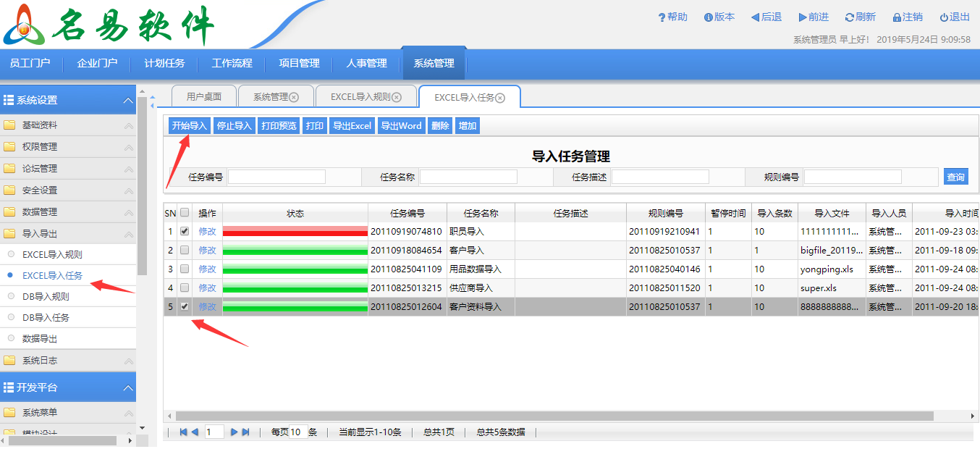The width and height of the screenshot is (980, 449).
Task: Jump to last page with pagination icon
Action: click(x=244, y=431)
